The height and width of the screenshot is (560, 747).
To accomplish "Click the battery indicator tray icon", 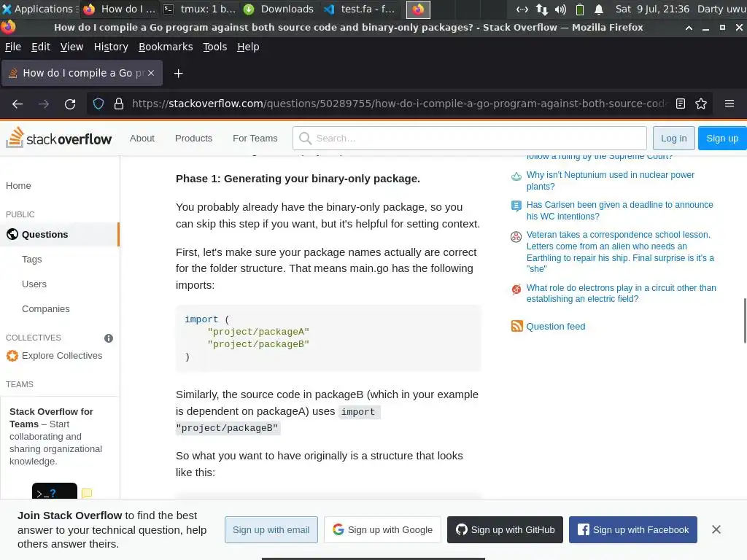I will tap(580, 9).
